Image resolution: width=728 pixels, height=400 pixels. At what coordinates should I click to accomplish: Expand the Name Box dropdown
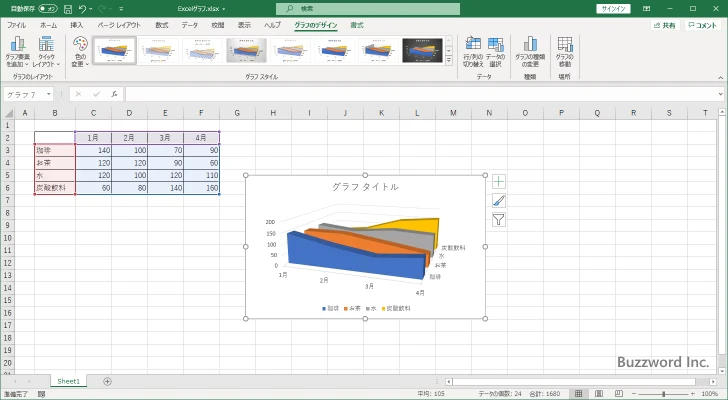(48, 94)
